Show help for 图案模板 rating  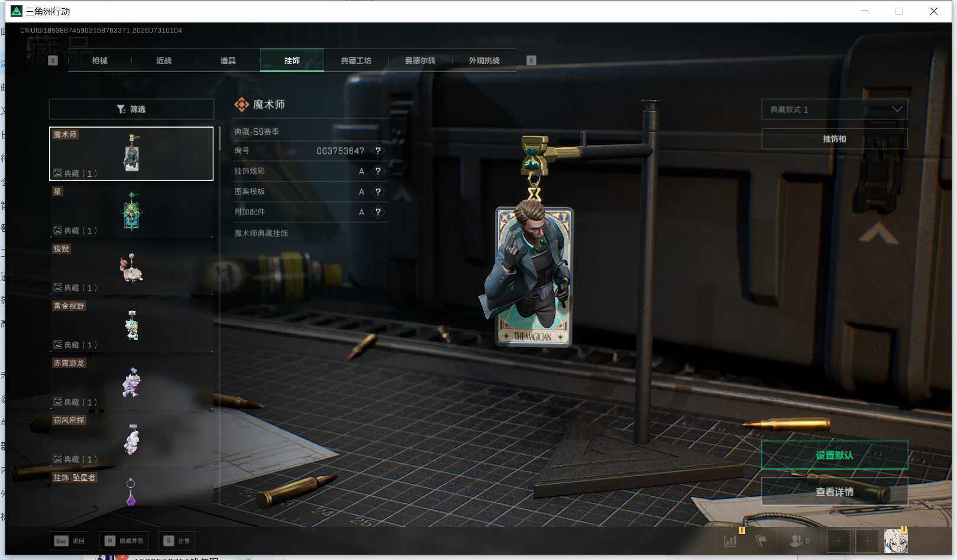(x=378, y=192)
